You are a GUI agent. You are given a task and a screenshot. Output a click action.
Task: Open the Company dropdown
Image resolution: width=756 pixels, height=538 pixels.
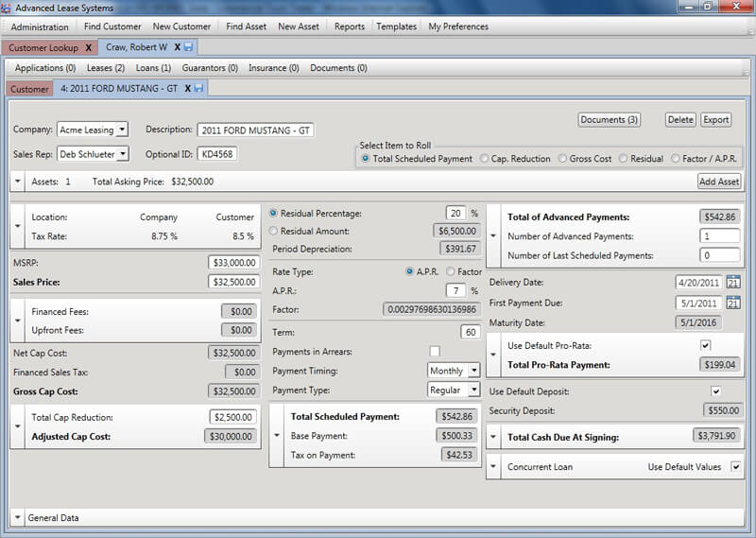[x=122, y=130]
